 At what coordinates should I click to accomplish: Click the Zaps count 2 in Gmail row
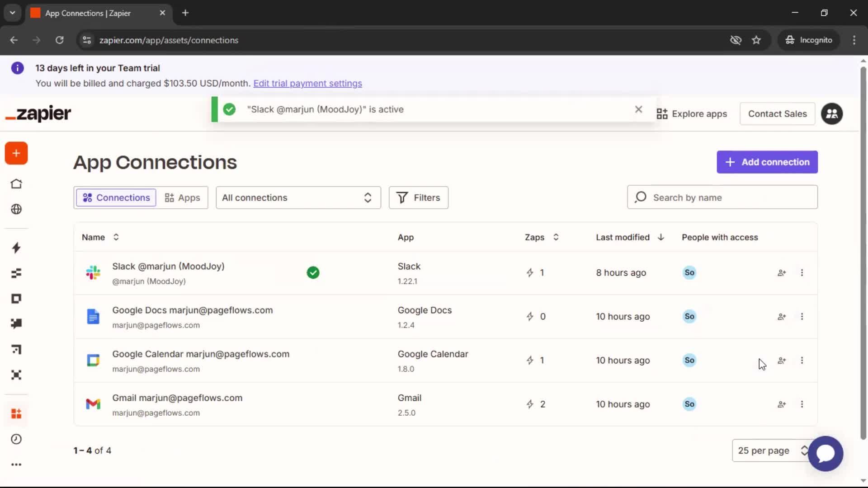coord(536,404)
